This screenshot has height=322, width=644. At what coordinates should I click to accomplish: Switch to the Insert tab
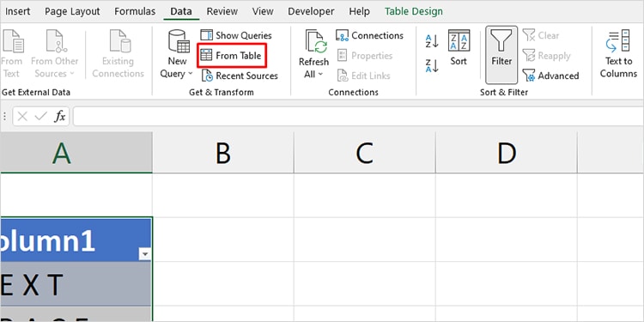pos(18,11)
